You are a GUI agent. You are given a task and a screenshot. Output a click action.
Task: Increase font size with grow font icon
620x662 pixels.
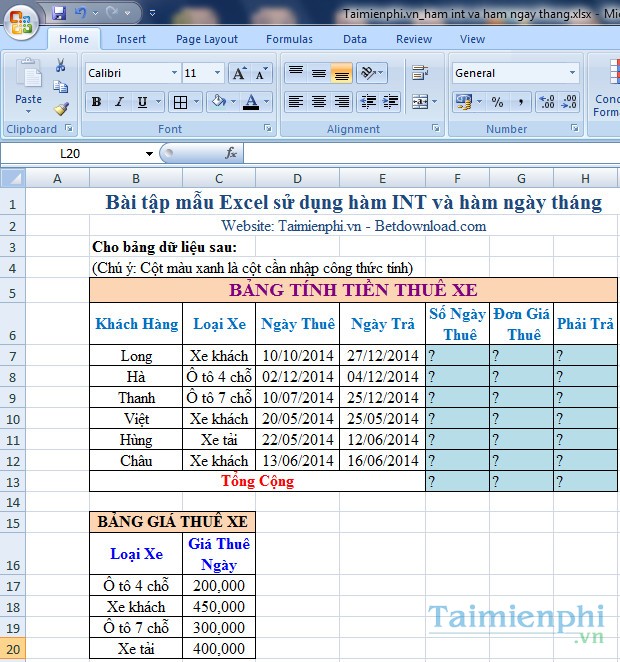238,73
